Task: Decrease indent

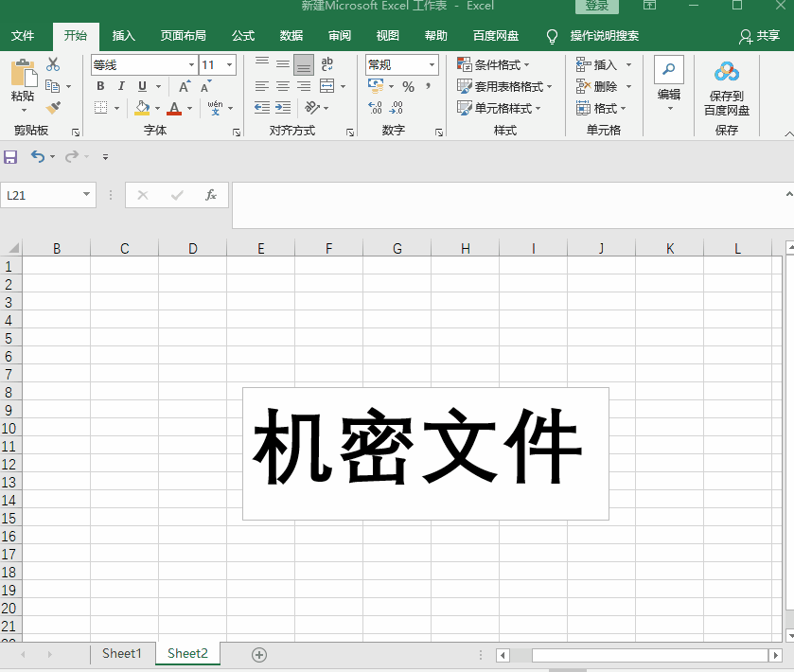Action: pos(262,107)
